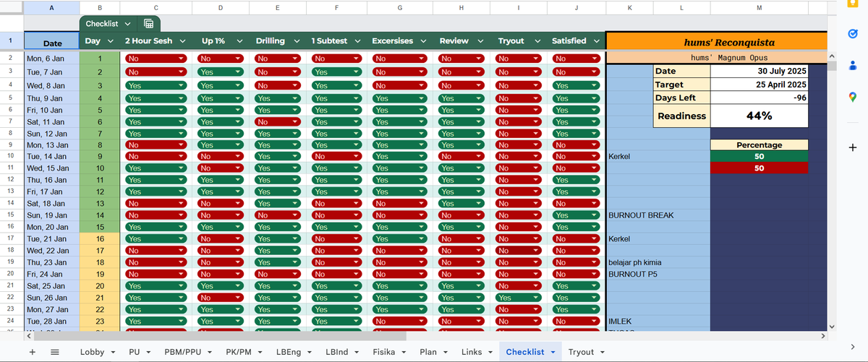Open Google Maps in the side panel
Image resolution: width=868 pixels, height=362 pixels.
click(852, 96)
